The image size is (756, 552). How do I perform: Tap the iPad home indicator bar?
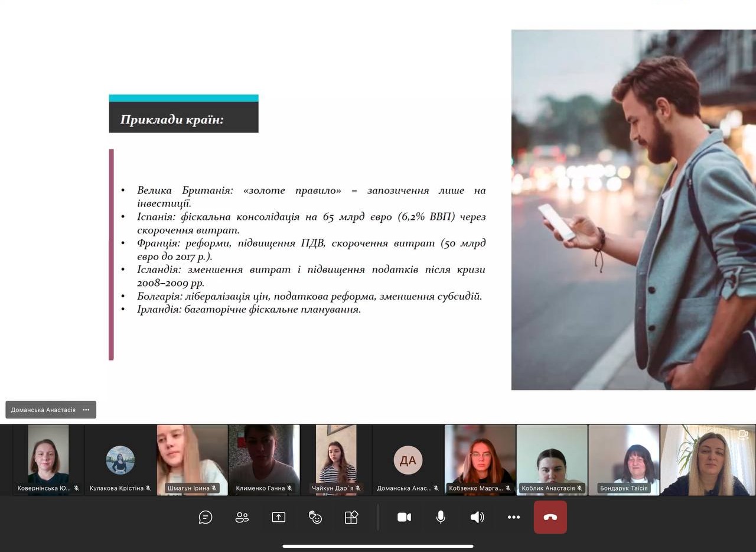378,546
